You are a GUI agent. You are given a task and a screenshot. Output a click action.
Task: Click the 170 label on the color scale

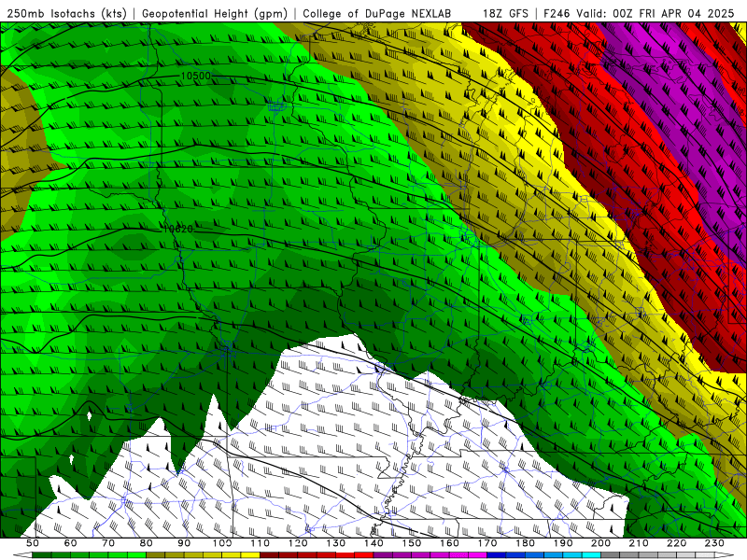487,543
